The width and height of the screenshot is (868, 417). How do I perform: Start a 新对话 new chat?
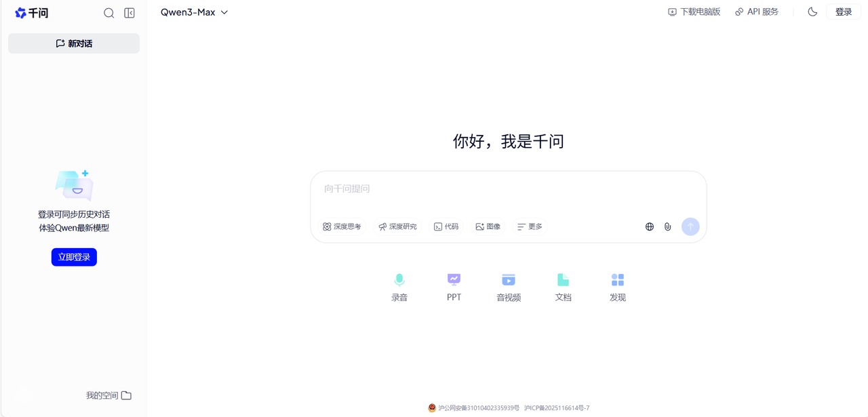pos(74,43)
